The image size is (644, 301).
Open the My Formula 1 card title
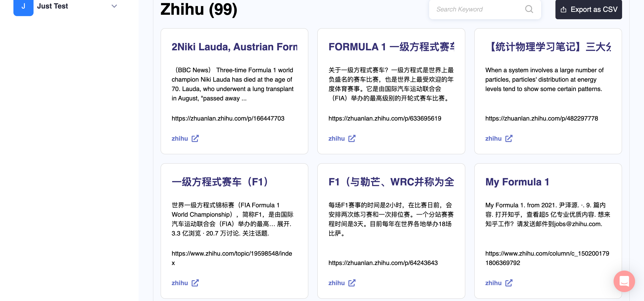click(x=517, y=182)
